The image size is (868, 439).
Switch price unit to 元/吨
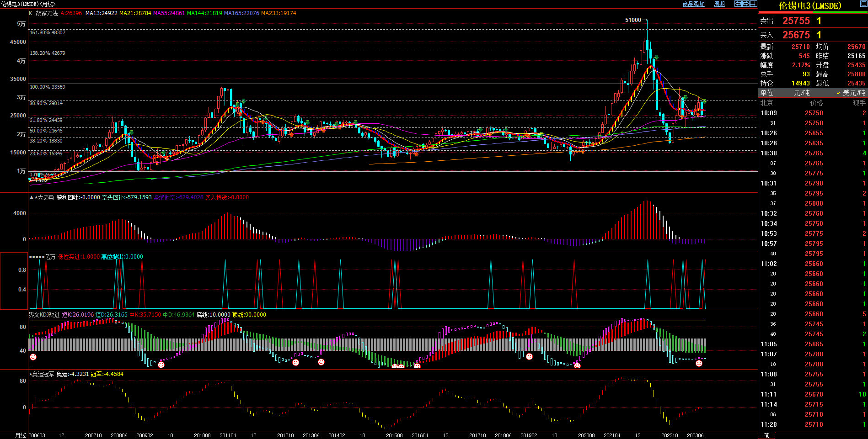[x=801, y=93]
